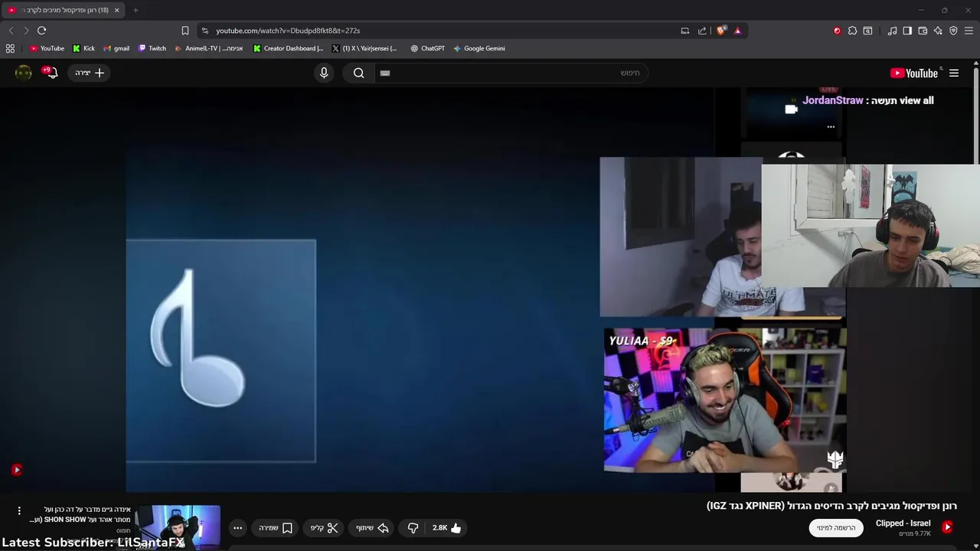This screenshot has height=551, width=980.
Task: Open the YouTube bookmark
Action: click(x=47, y=48)
